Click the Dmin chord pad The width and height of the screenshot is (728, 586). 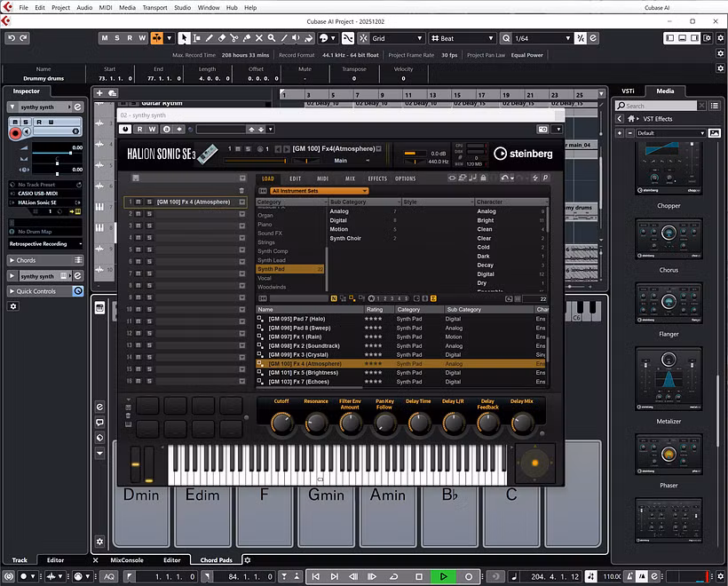(x=141, y=516)
